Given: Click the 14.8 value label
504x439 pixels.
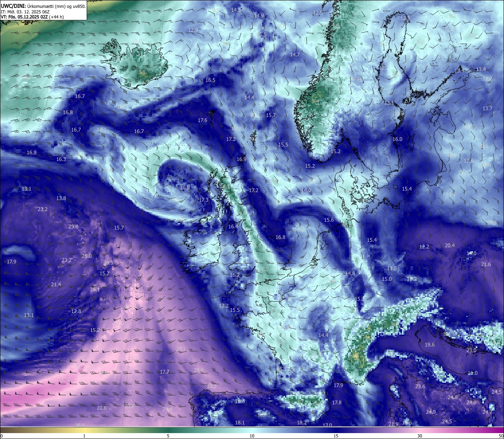Looking at the screenshot, I should [x=350, y=273].
